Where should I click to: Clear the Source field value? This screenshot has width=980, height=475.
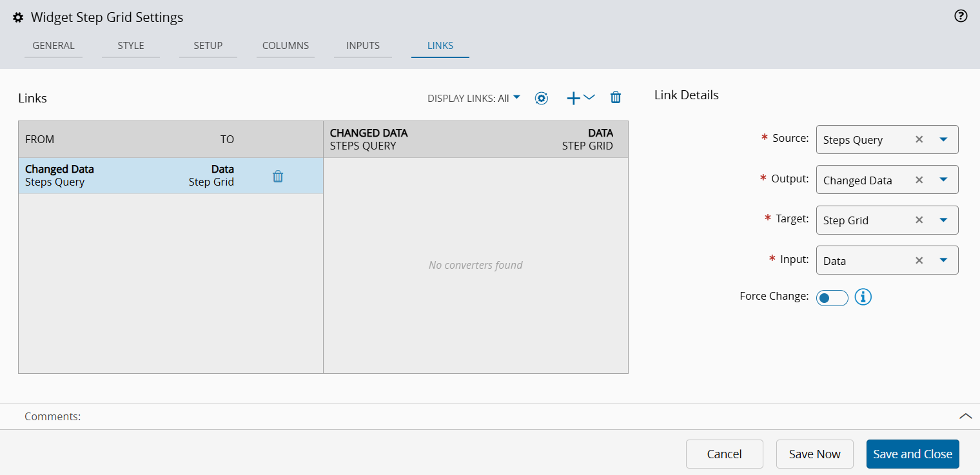pyautogui.click(x=919, y=139)
